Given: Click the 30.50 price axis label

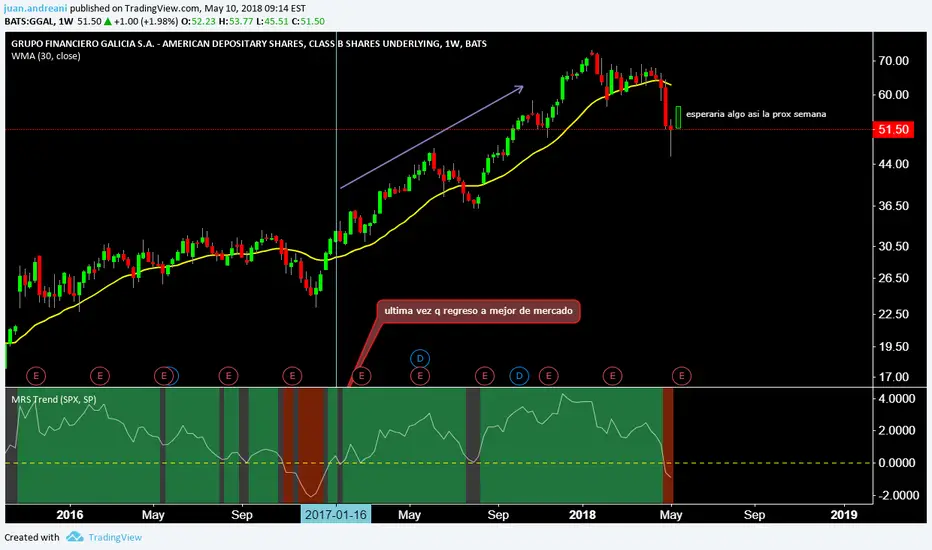Looking at the screenshot, I should coord(893,246).
